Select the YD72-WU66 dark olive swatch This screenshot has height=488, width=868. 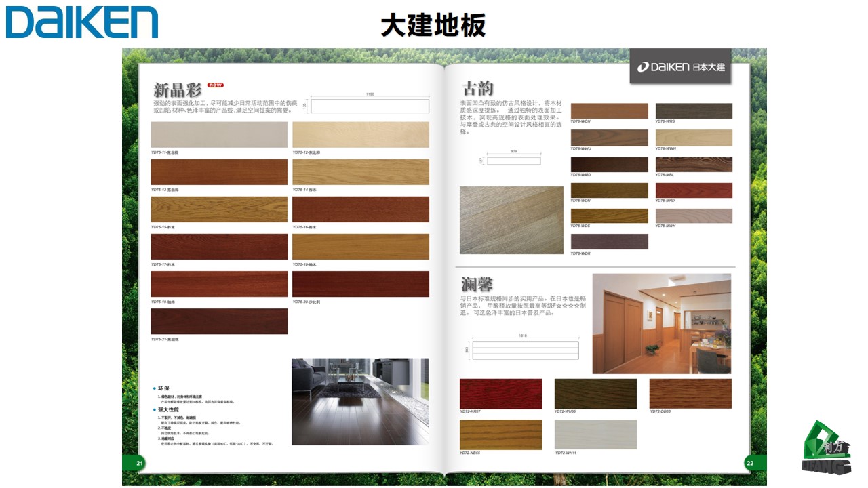click(596, 394)
